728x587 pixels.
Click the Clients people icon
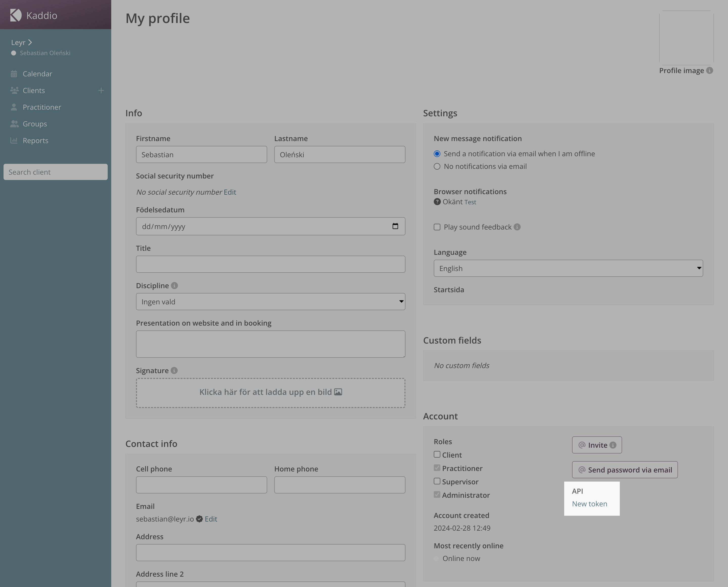coord(14,90)
